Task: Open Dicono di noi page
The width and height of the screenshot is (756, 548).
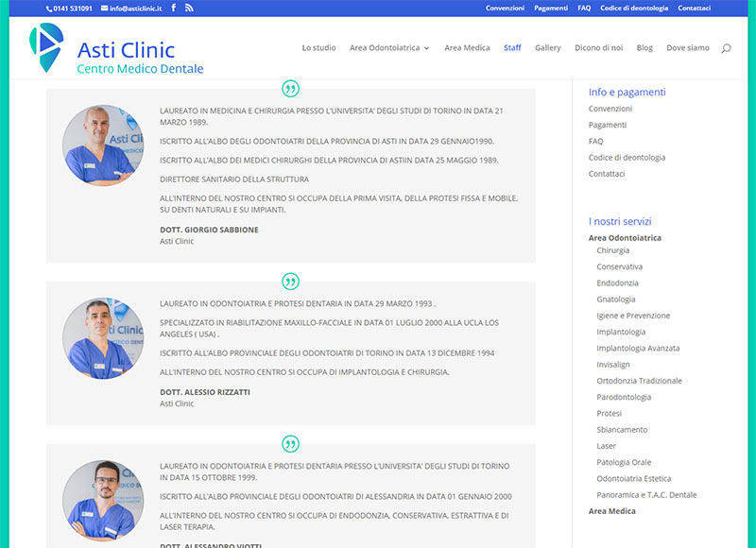Action: pos(598,48)
